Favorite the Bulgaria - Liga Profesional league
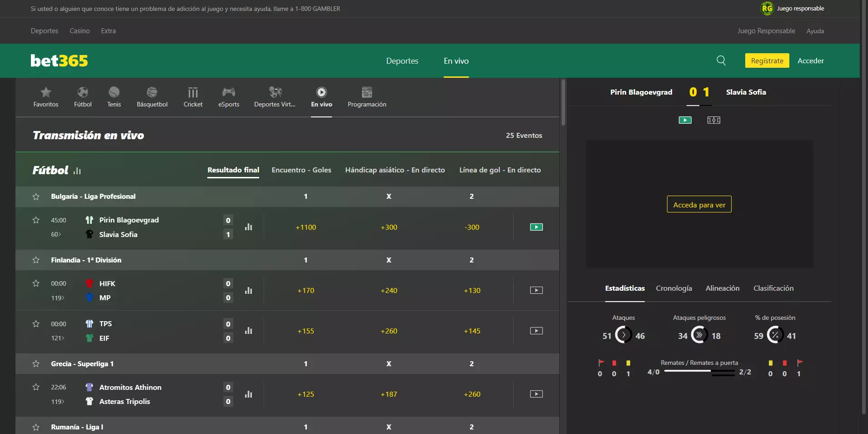Screen dimensions: 868x434 tap(36, 197)
